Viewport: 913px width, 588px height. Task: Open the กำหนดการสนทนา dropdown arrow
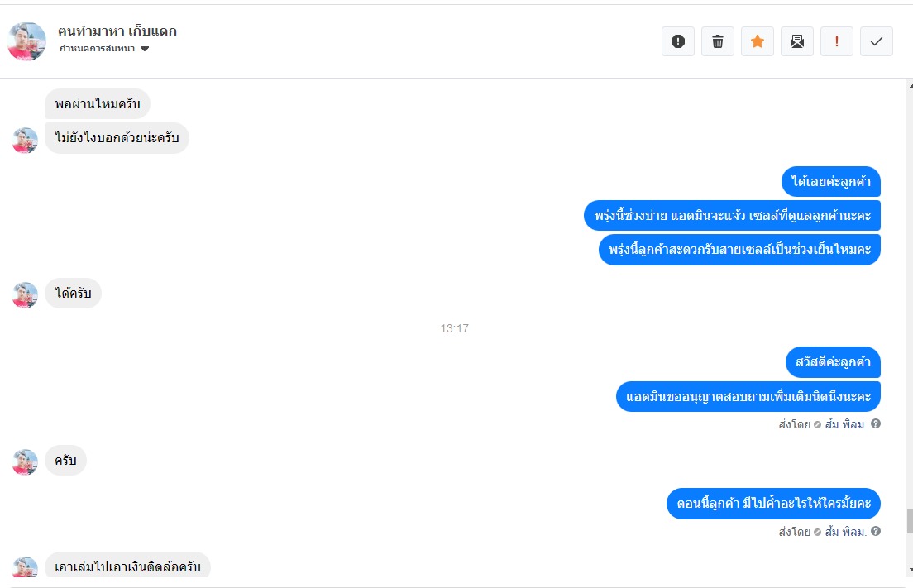145,49
